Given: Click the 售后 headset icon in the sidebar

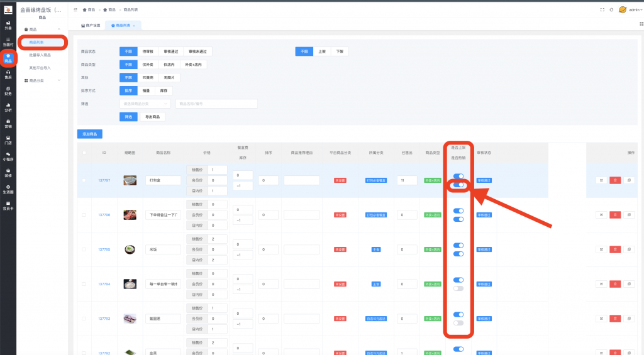Looking at the screenshot, I should click(8, 75).
